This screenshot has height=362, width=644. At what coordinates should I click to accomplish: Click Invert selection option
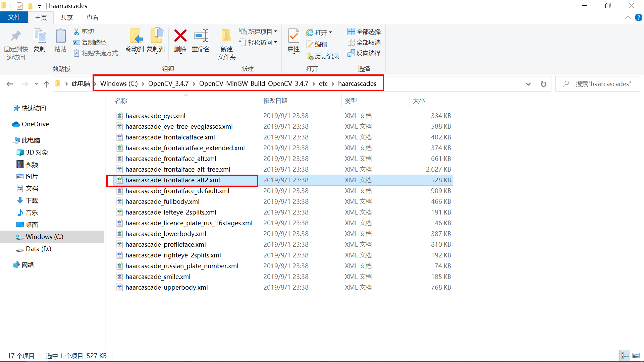pos(364,53)
